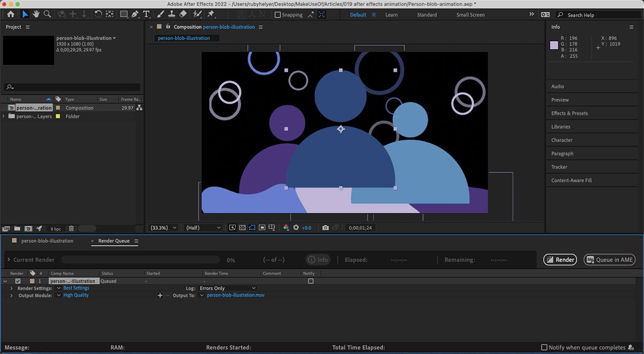Switch to the Render Queue tab
Image resolution: width=644 pixels, height=354 pixels.
(x=114, y=241)
